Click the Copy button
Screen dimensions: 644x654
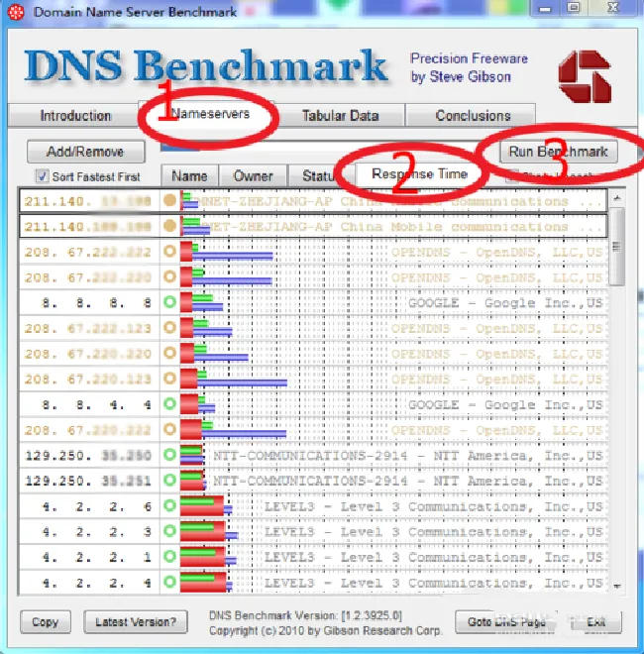click(46, 622)
